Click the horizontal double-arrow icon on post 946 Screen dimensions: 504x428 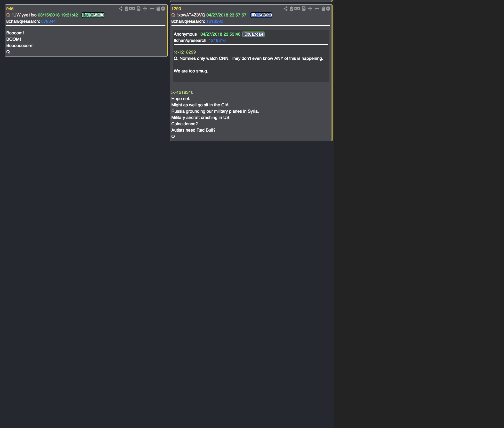coord(152,9)
